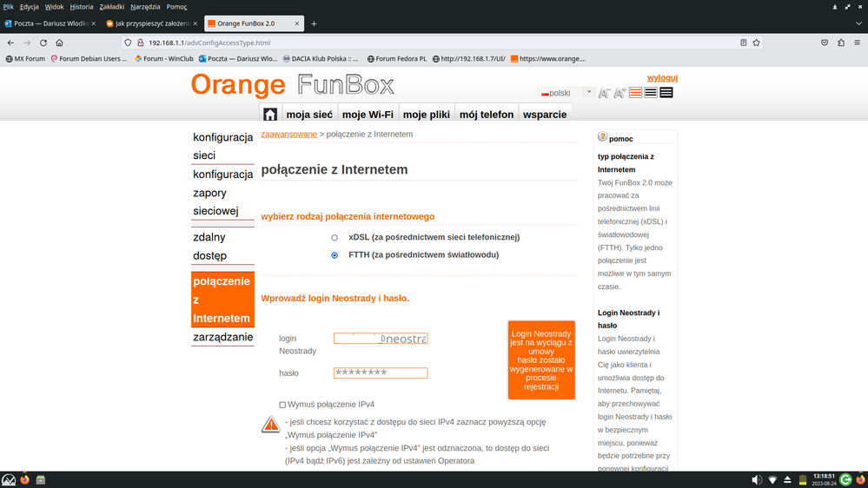Bookmark this page with the star
The width and height of the screenshot is (868, 488).
pyautogui.click(x=756, y=43)
